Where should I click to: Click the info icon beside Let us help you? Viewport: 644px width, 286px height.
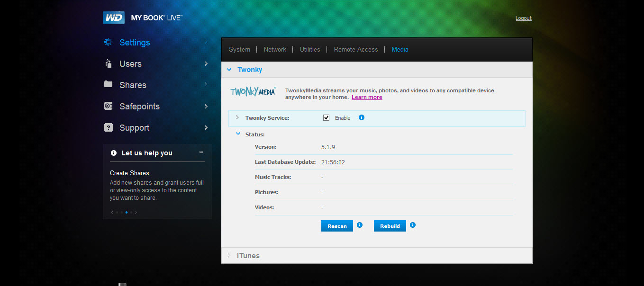pyautogui.click(x=114, y=153)
